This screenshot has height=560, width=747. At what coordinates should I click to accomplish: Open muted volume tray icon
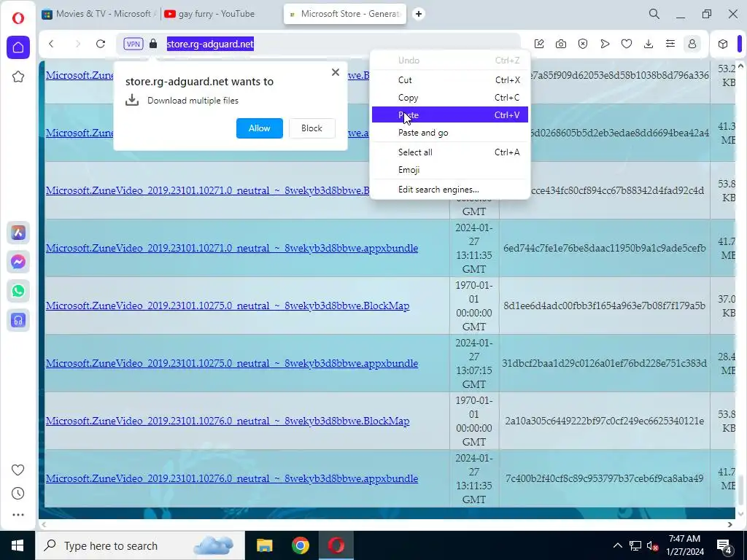coord(652,545)
